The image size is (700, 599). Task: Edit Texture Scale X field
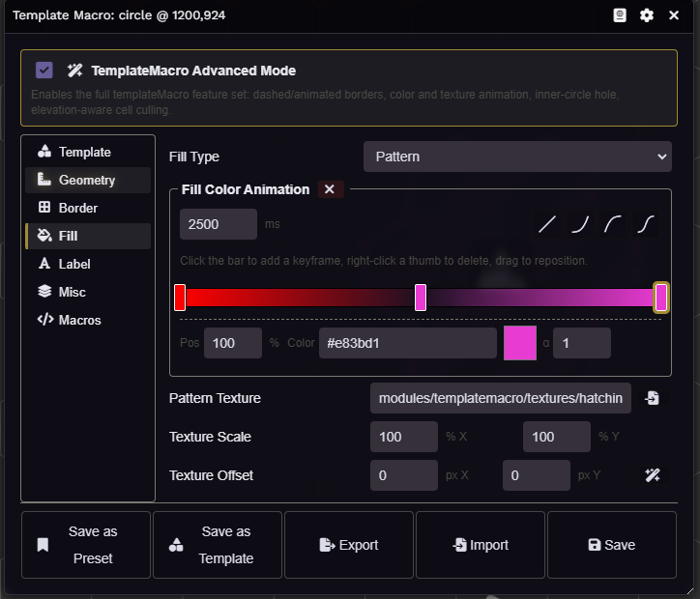[x=404, y=437]
